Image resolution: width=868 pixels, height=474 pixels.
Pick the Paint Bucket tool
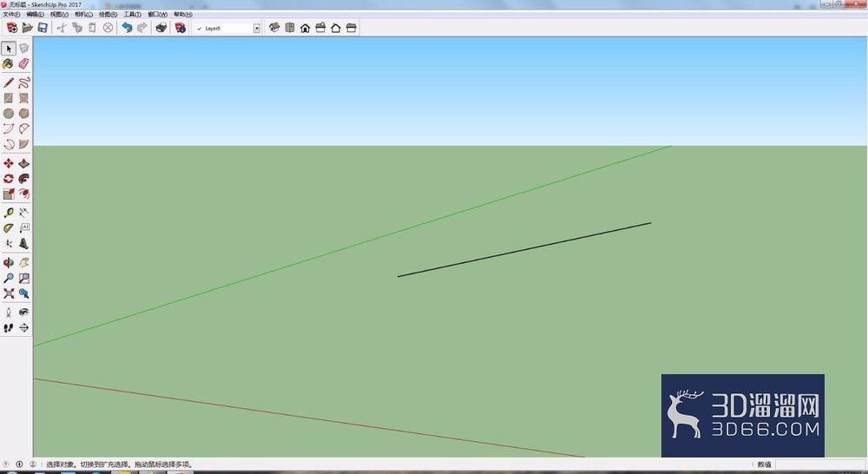(x=9, y=64)
